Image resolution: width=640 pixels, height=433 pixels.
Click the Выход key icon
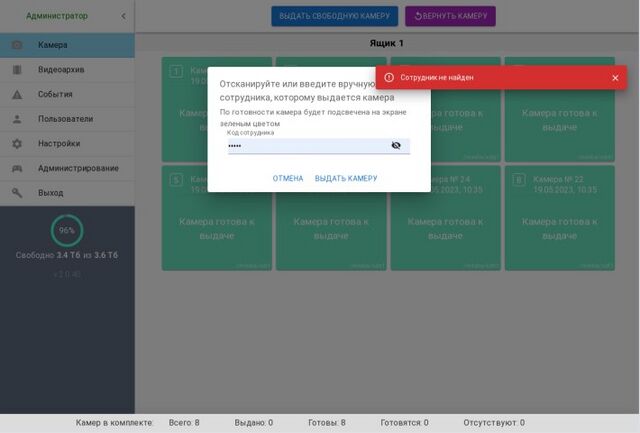pos(17,192)
